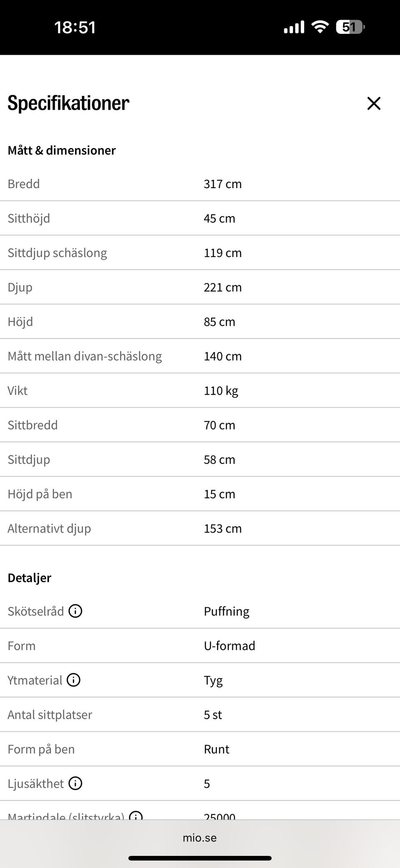The image size is (400, 868).
Task: Select the Bredd 317 cm row
Action: [200, 184]
